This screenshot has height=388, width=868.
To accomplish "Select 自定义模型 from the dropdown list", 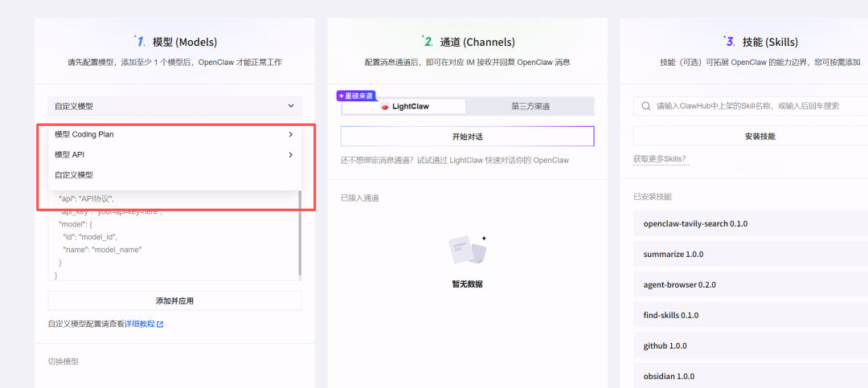I will pyautogui.click(x=74, y=175).
